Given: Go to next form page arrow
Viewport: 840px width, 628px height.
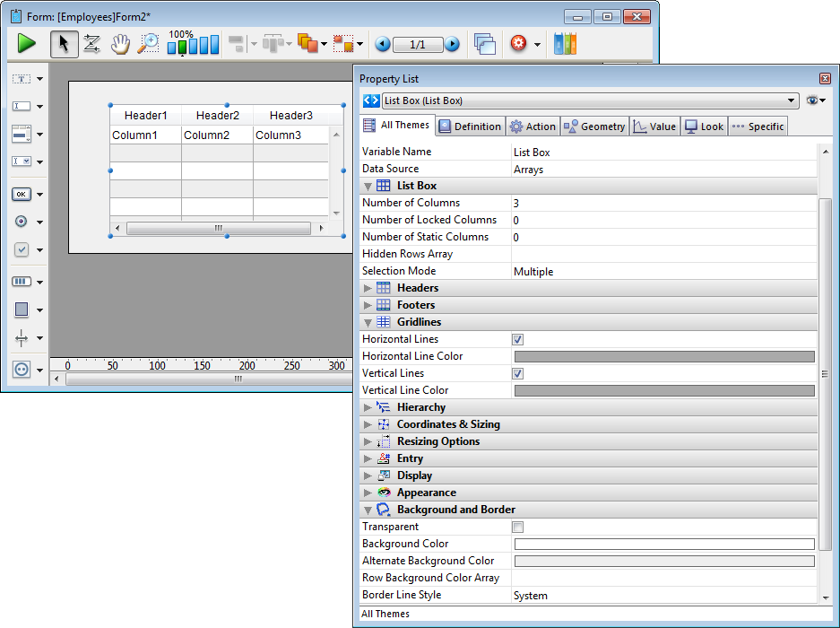Looking at the screenshot, I should point(453,44).
